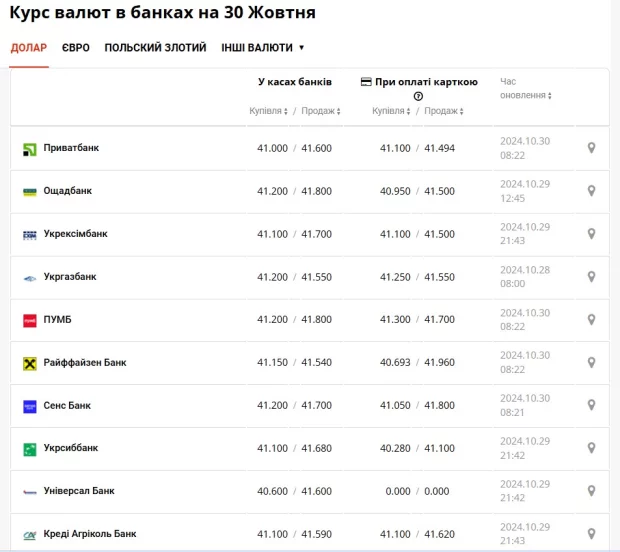Select the ПОЛЬСКИЙ ЗЛОТИЙ tab

(x=155, y=47)
